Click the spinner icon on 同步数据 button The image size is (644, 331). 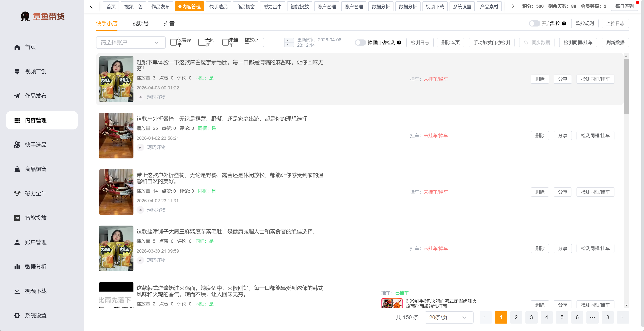(x=526, y=43)
